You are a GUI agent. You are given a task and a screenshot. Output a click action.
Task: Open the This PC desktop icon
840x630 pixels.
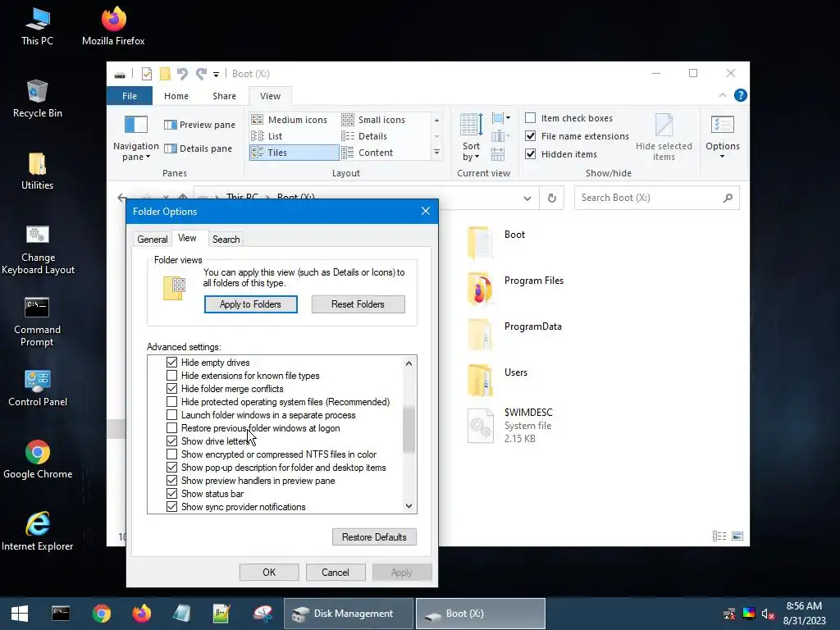tap(37, 27)
